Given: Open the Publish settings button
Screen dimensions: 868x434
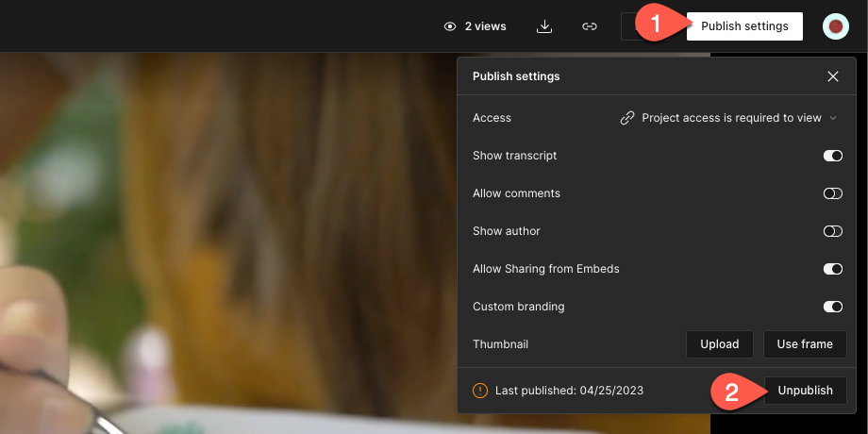Looking at the screenshot, I should [744, 26].
